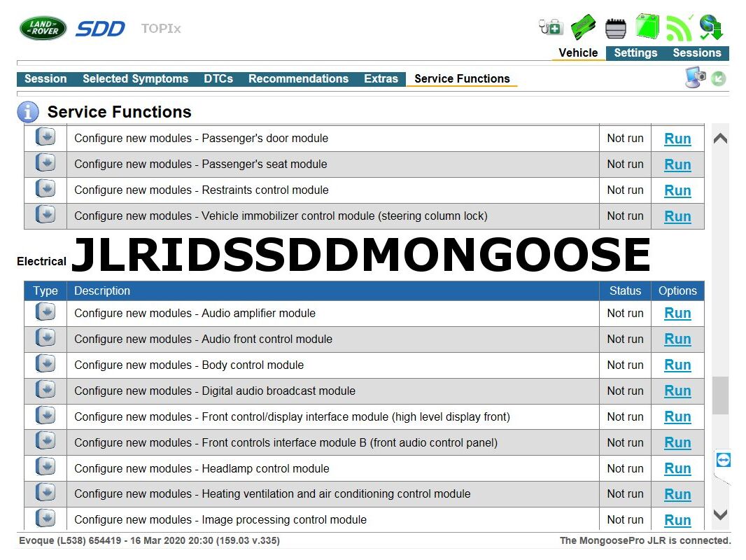Select the Service Functions tab
The height and width of the screenshot is (560, 746).
point(461,79)
